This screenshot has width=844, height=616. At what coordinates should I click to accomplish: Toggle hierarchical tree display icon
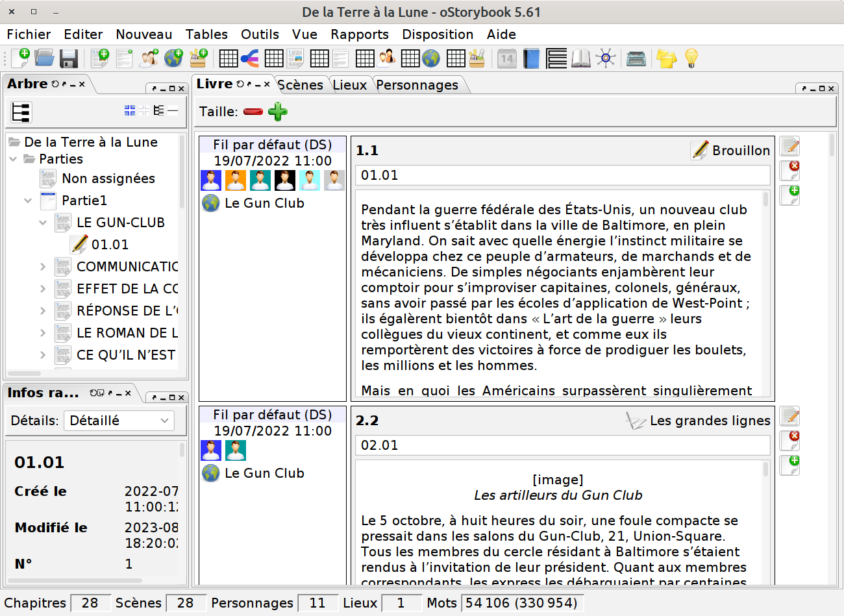(158, 111)
